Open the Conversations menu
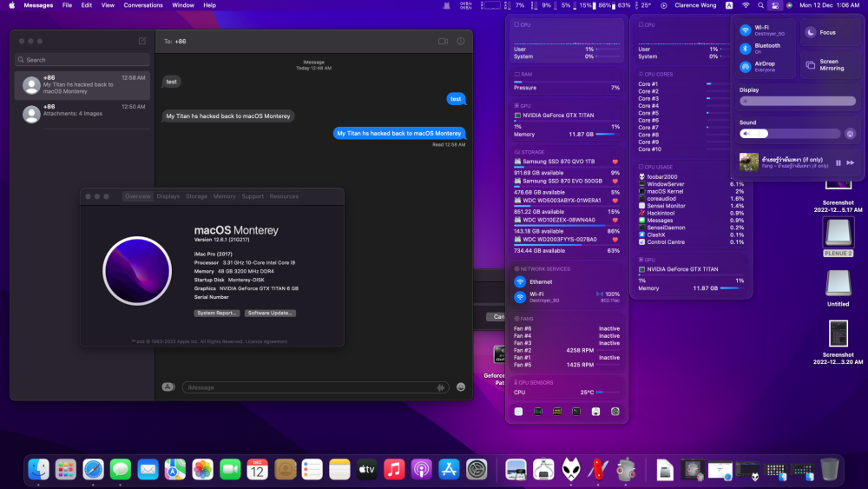 pos(143,5)
